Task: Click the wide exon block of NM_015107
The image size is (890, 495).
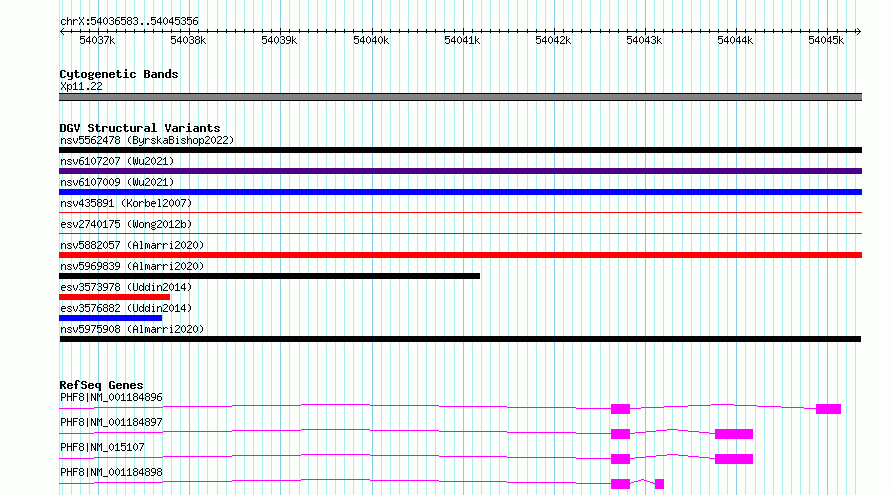Action: point(734,459)
